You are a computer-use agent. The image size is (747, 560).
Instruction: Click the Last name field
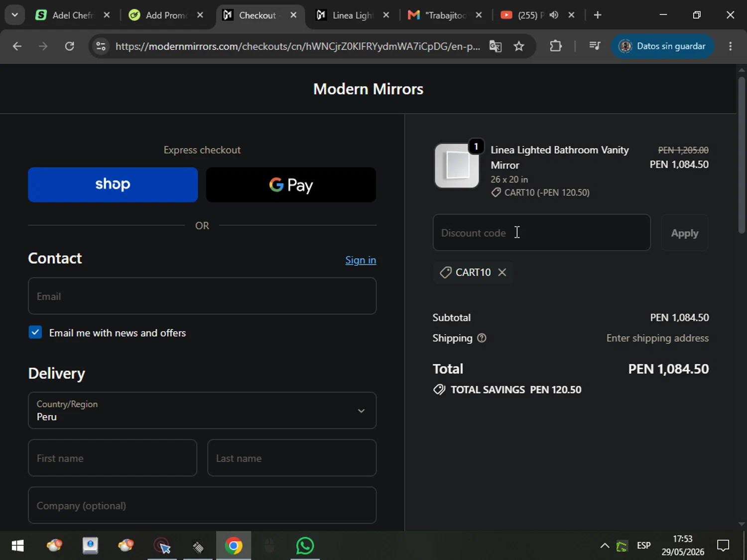pyautogui.click(x=292, y=458)
